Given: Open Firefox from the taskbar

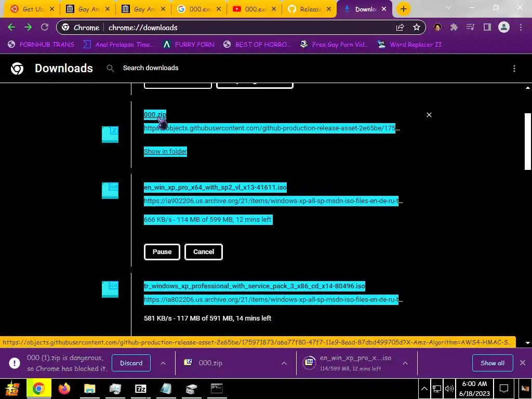Looking at the screenshot, I should (x=64, y=389).
